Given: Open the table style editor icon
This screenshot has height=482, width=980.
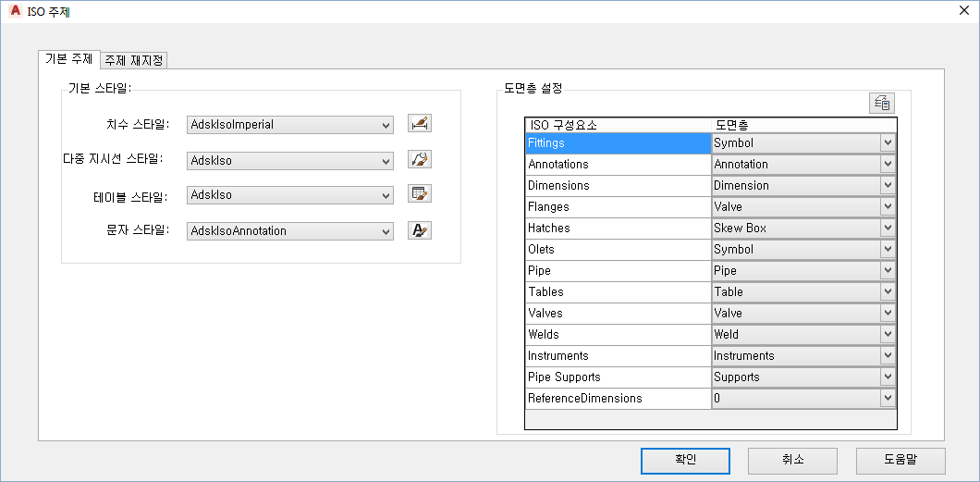Looking at the screenshot, I should [x=420, y=194].
